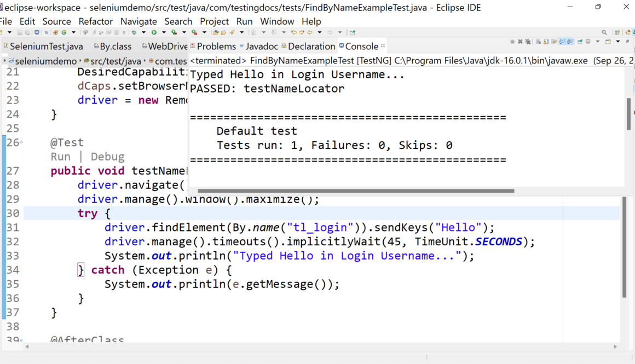Viewport: 635px width, 364px height.
Task: Click the Open Type toolbar icon
Action: (x=216, y=32)
